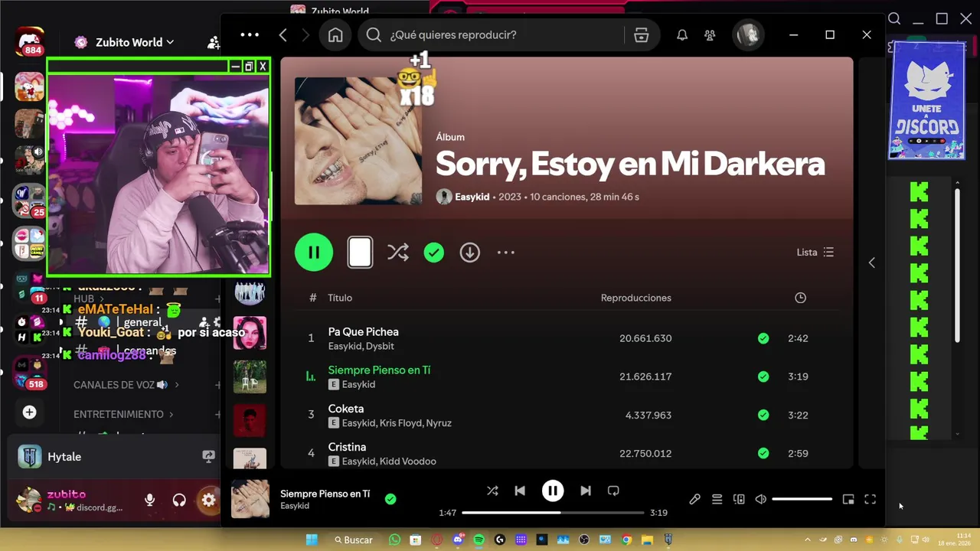Open the album cover artwork
This screenshot has height=551, width=980.
tap(358, 141)
